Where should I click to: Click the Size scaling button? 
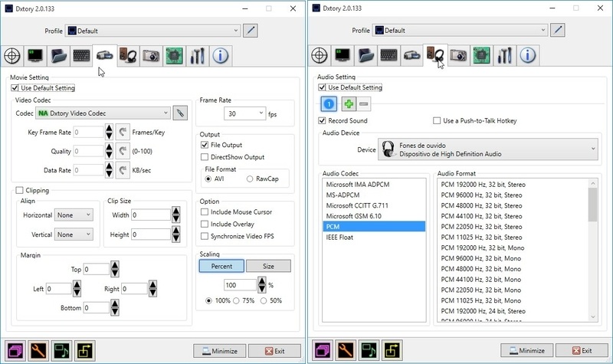(x=268, y=266)
